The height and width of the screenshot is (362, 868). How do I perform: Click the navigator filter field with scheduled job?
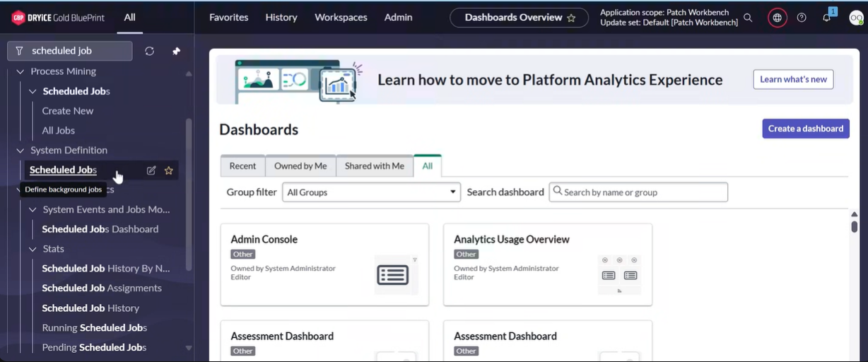70,51
